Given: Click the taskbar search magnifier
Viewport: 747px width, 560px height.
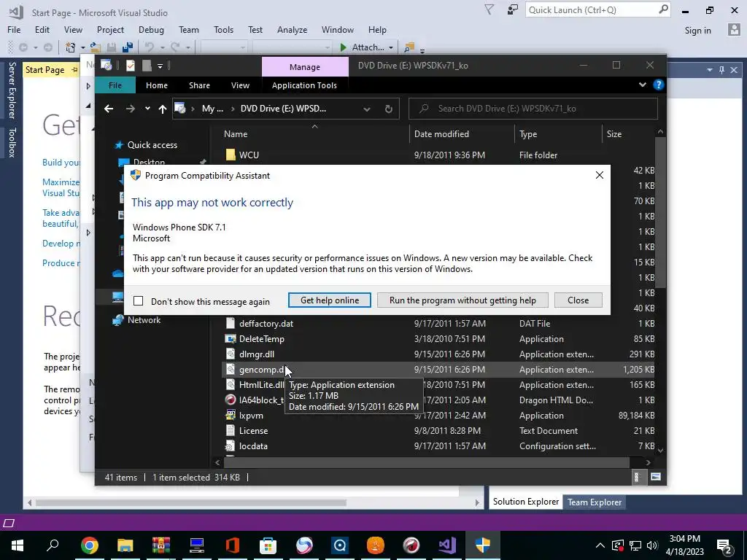Looking at the screenshot, I should click(53, 545).
